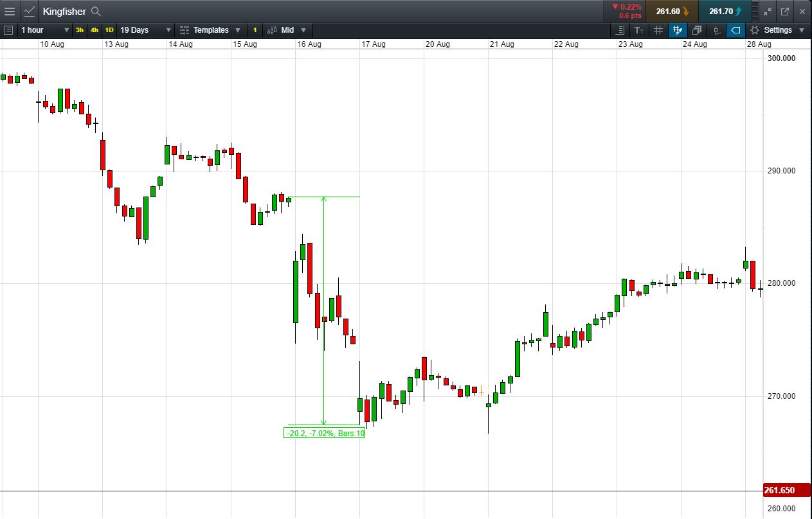Select the 3h interval shortcut
This screenshot has width=812, height=519.
(x=80, y=30)
